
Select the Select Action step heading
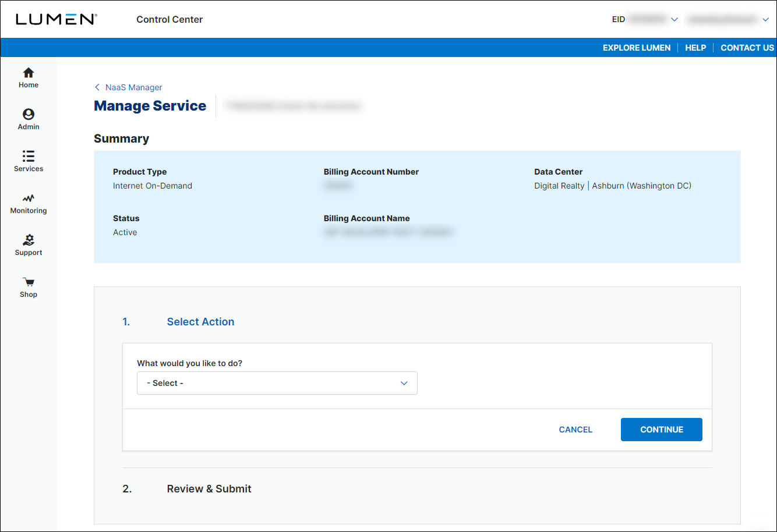click(x=200, y=322)
